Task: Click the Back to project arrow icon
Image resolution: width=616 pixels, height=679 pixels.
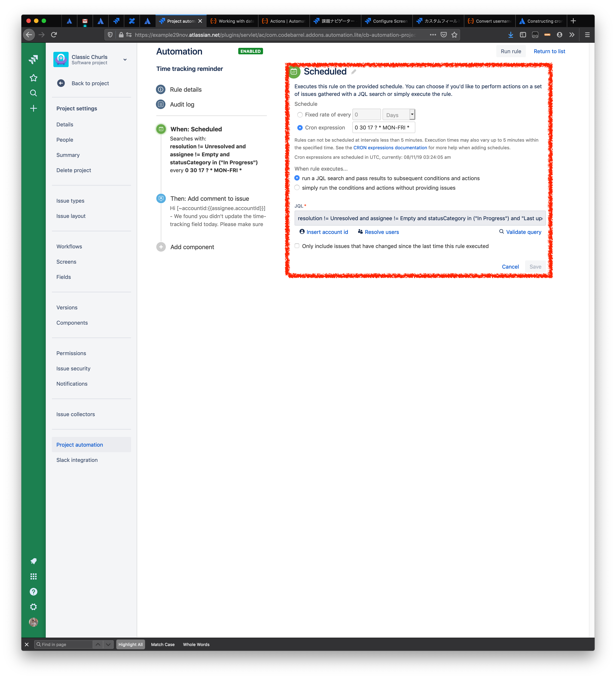Action: 61,83
